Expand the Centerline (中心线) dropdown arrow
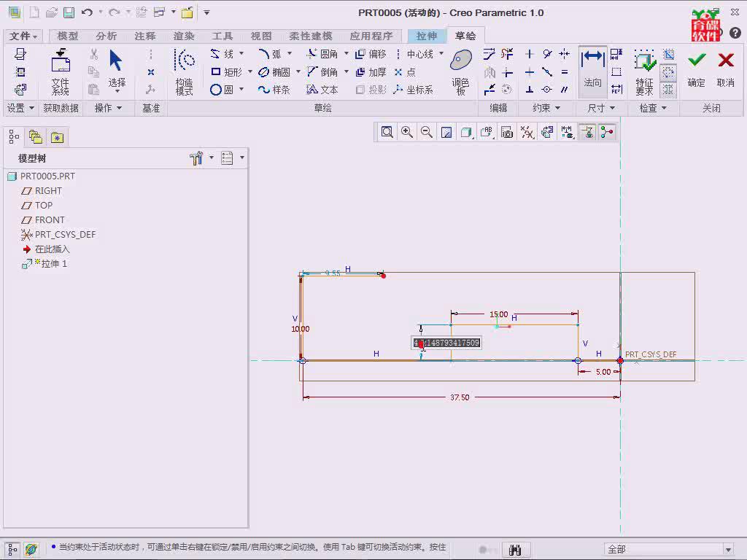The image size is (747, 560). 441,54
